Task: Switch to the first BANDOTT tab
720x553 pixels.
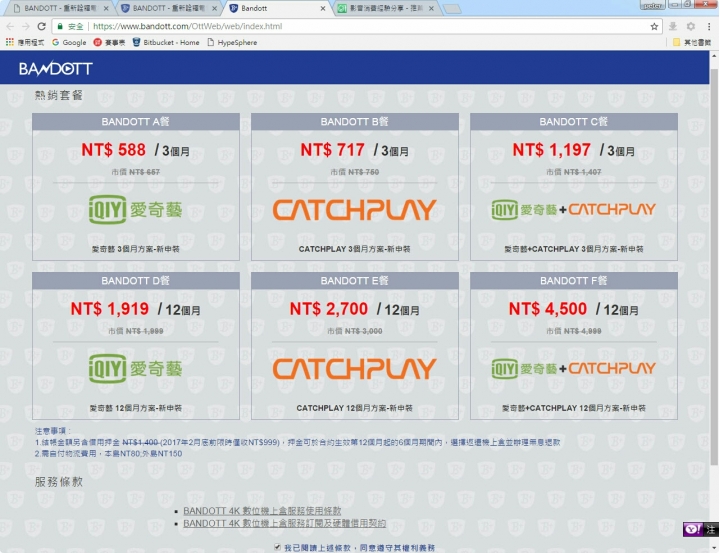Action: pos(60,8)
